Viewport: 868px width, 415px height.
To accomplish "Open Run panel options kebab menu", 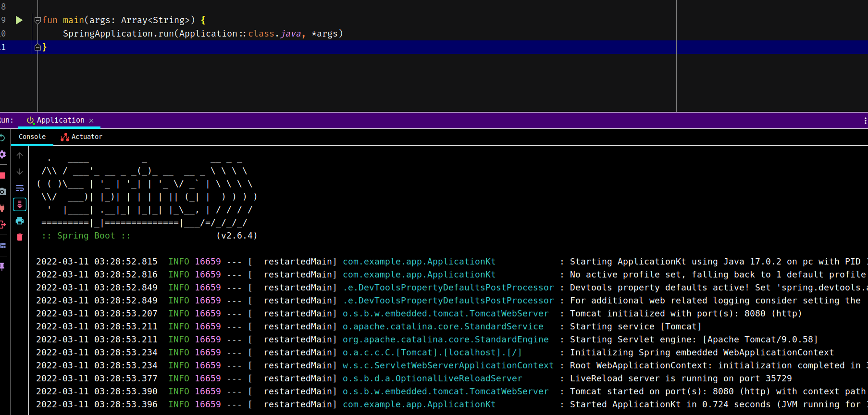I will [x=865, y=121].
